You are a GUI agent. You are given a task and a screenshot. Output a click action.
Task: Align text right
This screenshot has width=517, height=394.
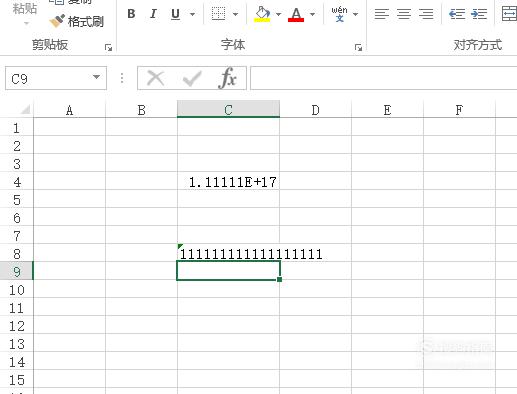(x=426, y=14)
